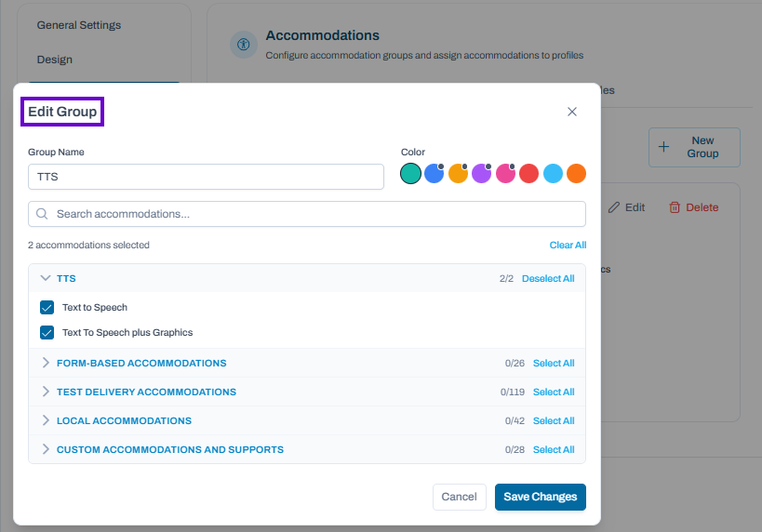This screenshot has width=762, height=532.
Task: Expand Local Accommodations section
Action: click(x=46, y=420)
